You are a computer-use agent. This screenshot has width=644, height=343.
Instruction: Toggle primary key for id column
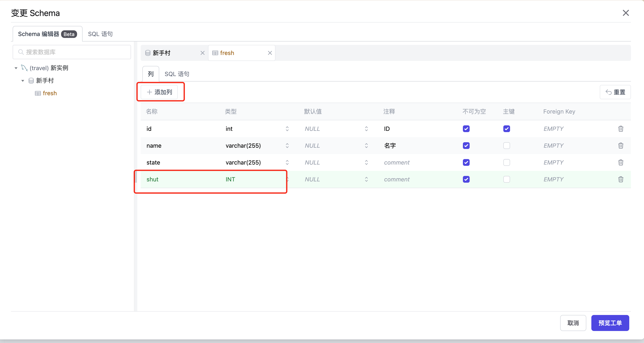(x=506, y=129)
